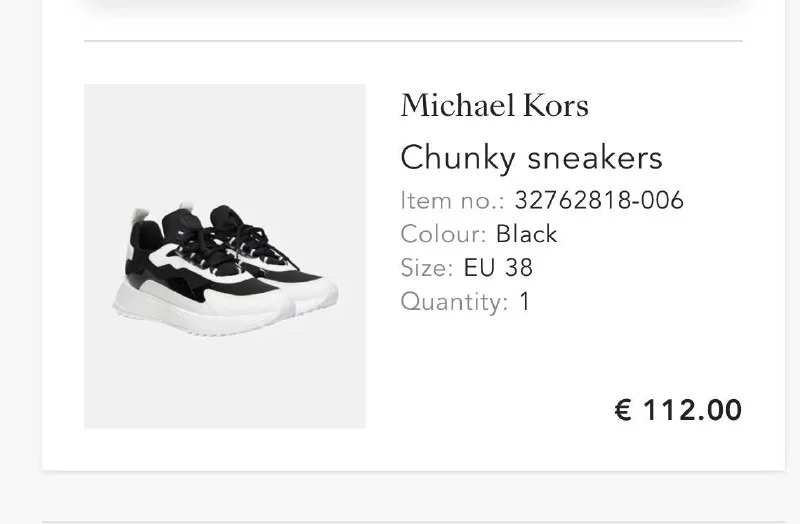Image resolution: width=800 pixels, height=524 pixels.
Task: Click the 'Size:' label
Action: (x=427, y=267)
